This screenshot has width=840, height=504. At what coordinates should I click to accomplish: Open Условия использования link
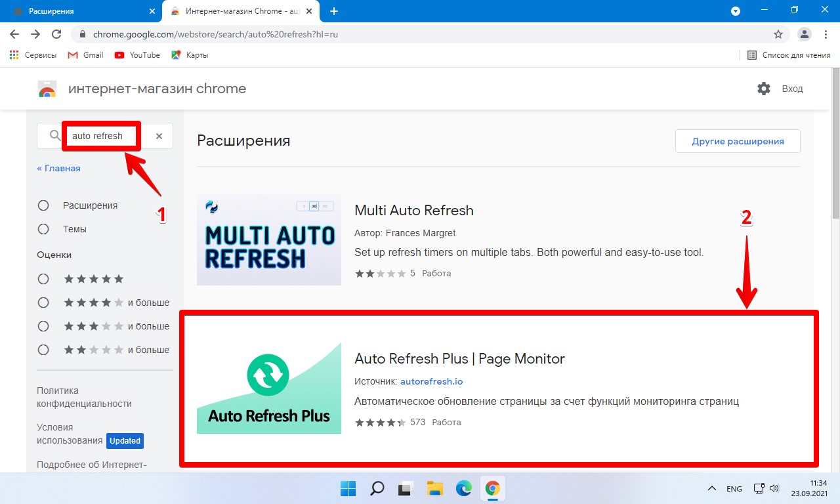pyautogui.click(x=70, y=434)
